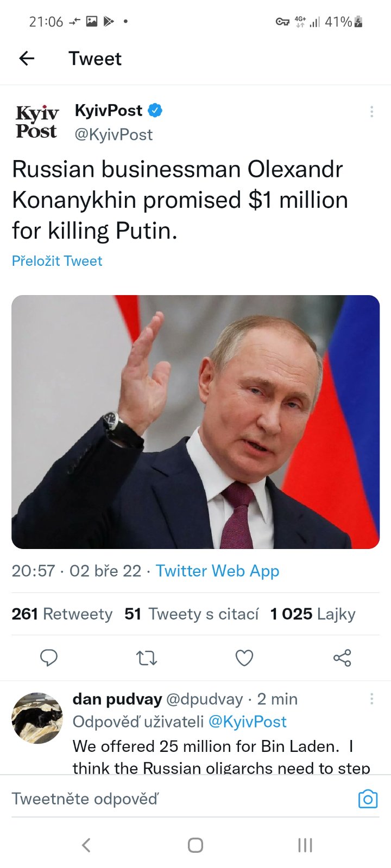Image resolution: width=391 pixels, height=868 pixels.
Task: Open dan pudvay reply three-dot menu
Action: point(371,699)
